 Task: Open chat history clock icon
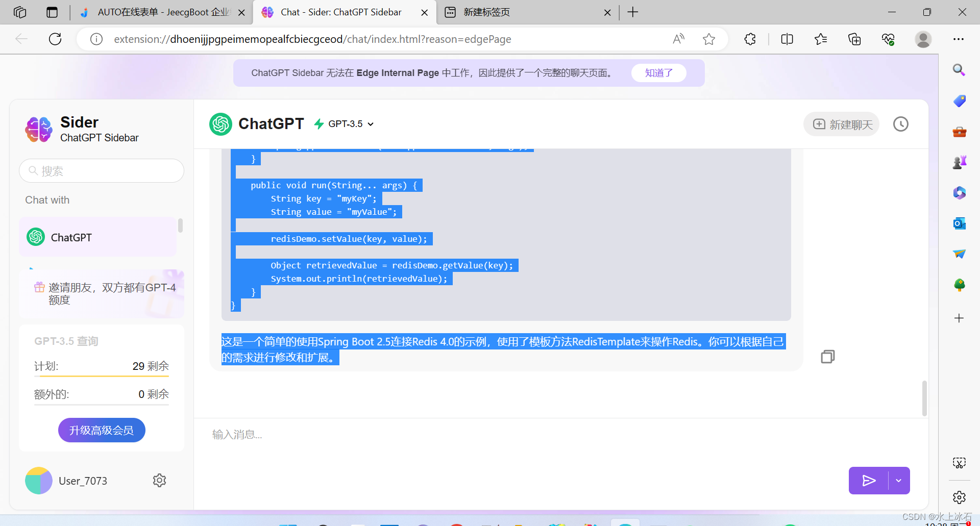tap(901, 124)
